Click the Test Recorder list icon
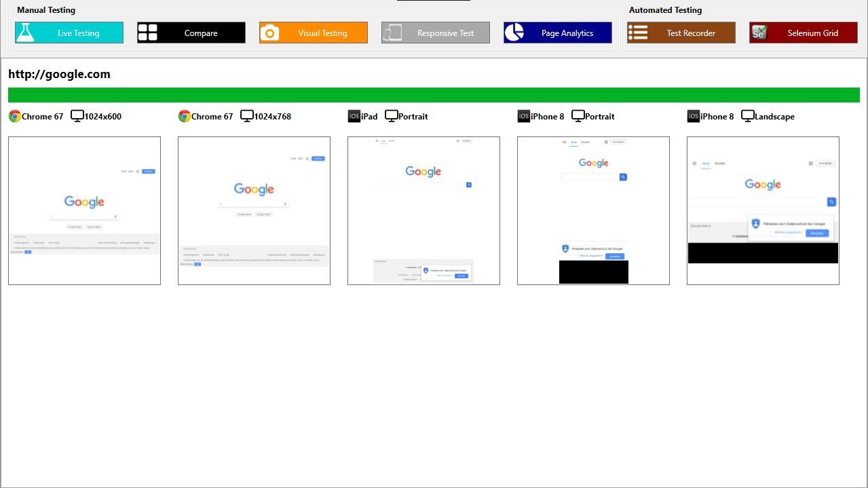The width and height of the screenshot is (868, 488). pos(637,33)
